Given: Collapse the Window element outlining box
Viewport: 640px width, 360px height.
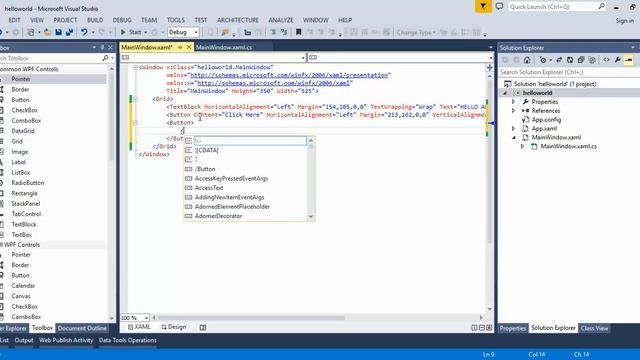Looking at the screenshot, I should [x=135, y=67].
